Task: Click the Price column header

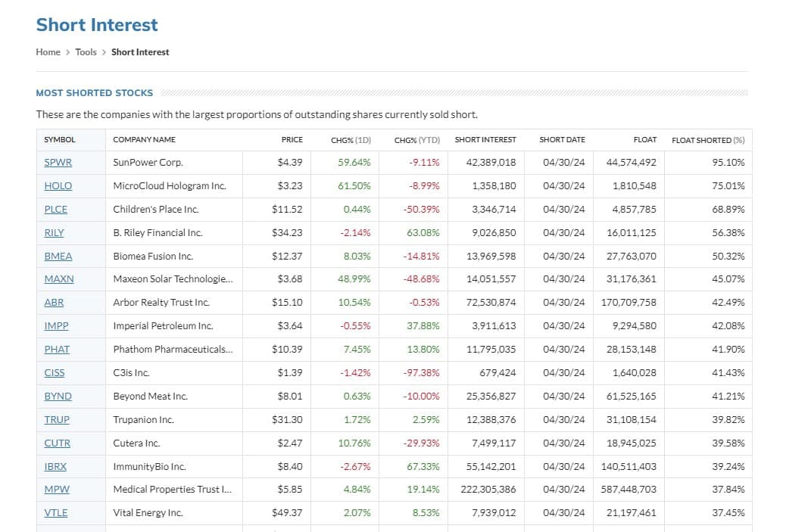Action: pos(292,140)
